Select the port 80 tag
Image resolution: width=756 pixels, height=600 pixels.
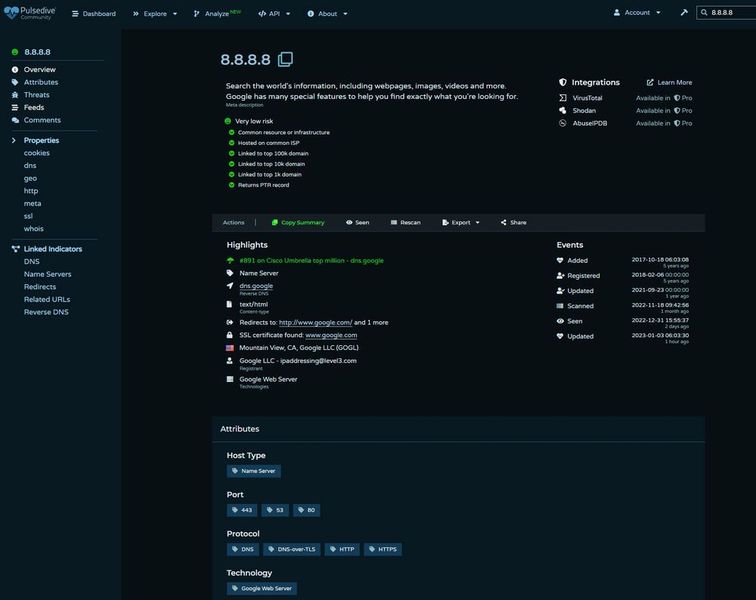306,510
